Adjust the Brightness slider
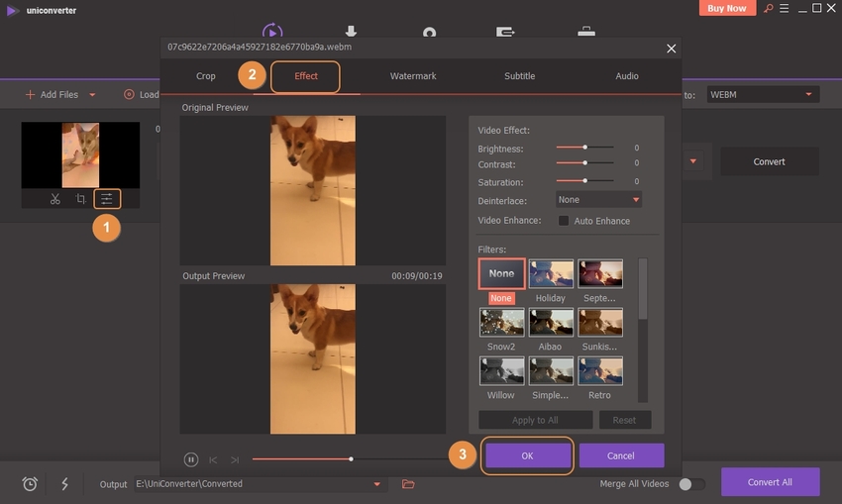Image resolution: width=842 pixels, height=504 pixels. (584, 148)
